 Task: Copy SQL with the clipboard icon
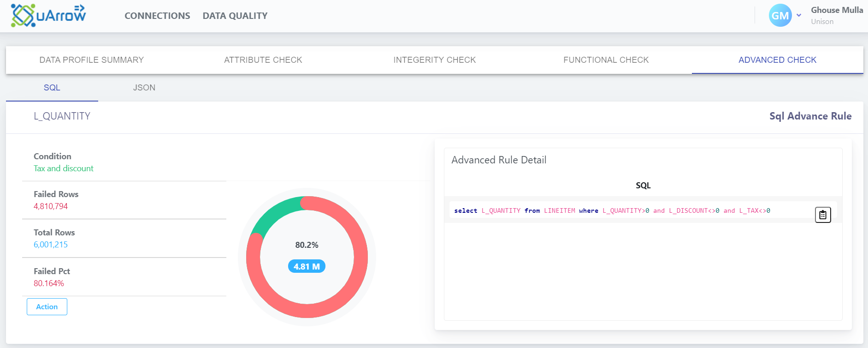[823, 215]
